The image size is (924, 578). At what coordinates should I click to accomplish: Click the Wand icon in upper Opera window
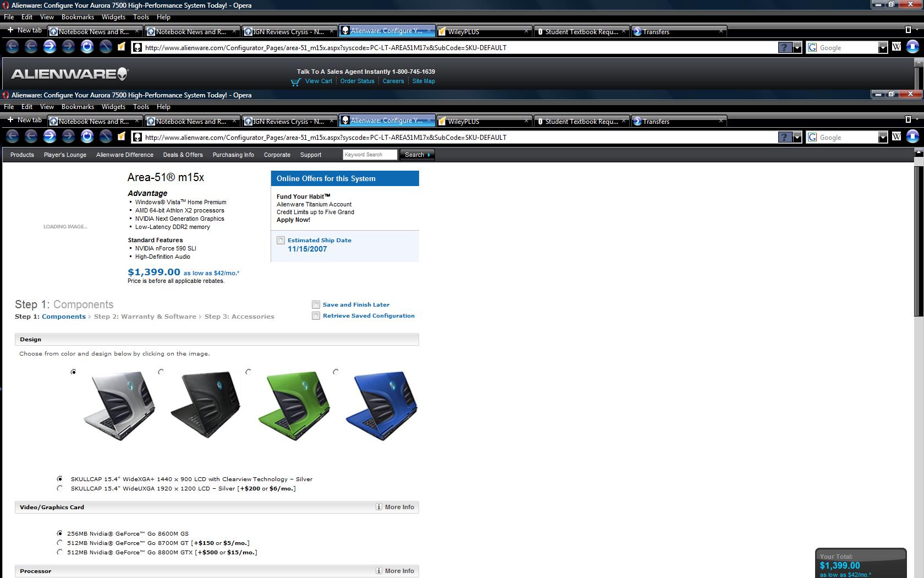(x=106, y=47)
